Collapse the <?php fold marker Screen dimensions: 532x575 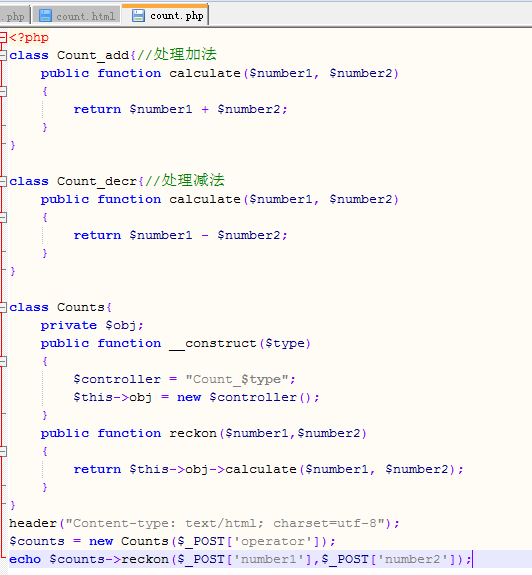point(3,37)
